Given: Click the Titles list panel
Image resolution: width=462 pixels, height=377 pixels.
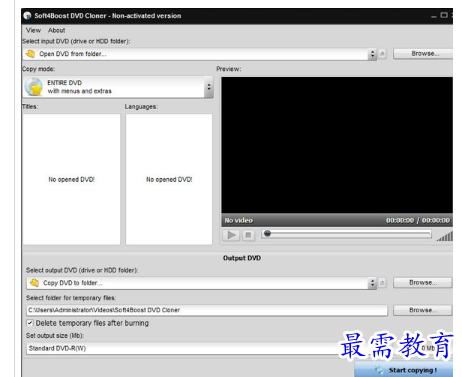Looking at the screenshot, I should coord(71,179).
